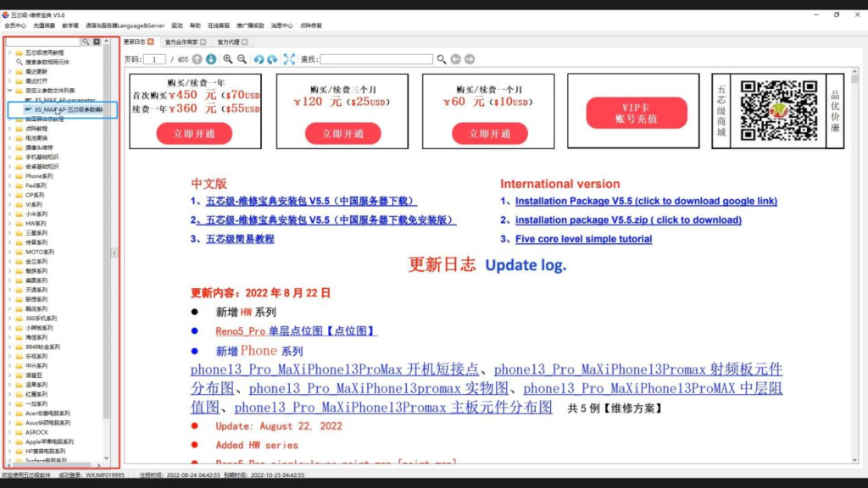Open the 消息中心 menu
Viewport: 868px width, 488px height.
[281, 25]
